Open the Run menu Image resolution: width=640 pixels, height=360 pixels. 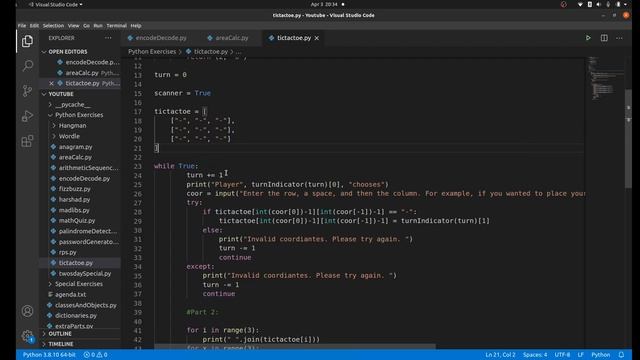tap(98, 26)
